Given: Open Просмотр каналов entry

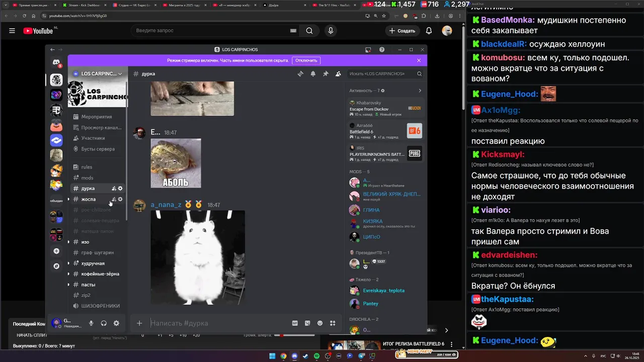Looking at the screenshot, I should click(x=97, y=127).
